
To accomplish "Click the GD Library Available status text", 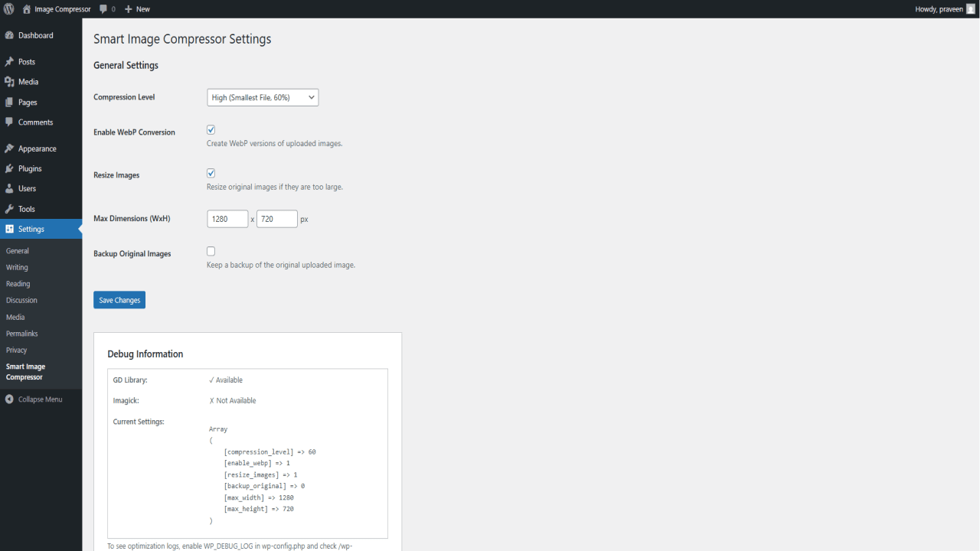I will point(226,380).
